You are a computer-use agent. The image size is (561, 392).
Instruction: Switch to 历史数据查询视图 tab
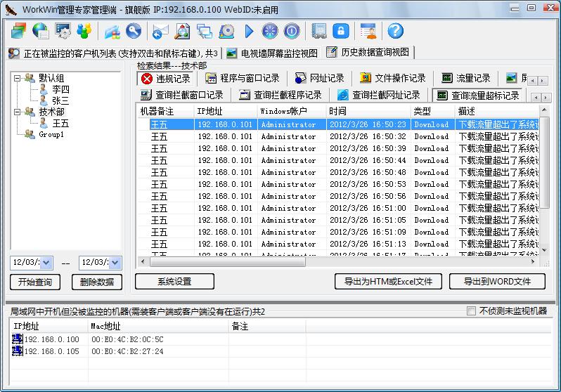[x=368, y=52]
